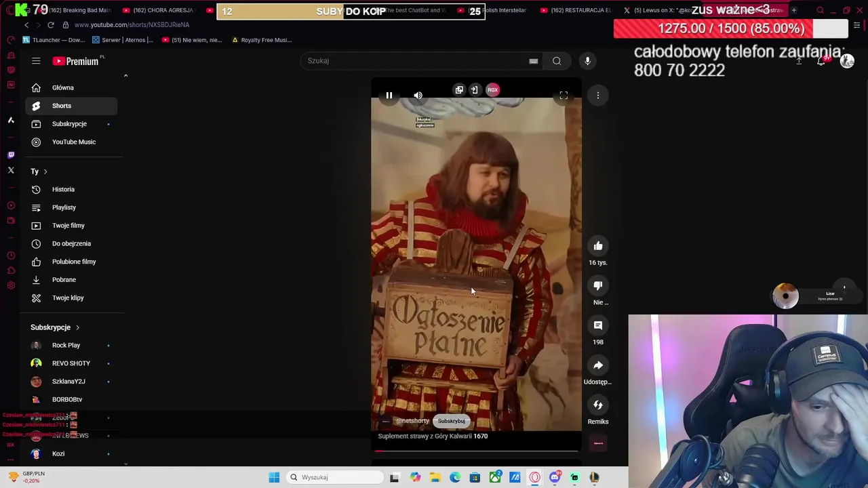868x488 pixels.
Task: Open Twoje klipy
Action: [71, 298]
